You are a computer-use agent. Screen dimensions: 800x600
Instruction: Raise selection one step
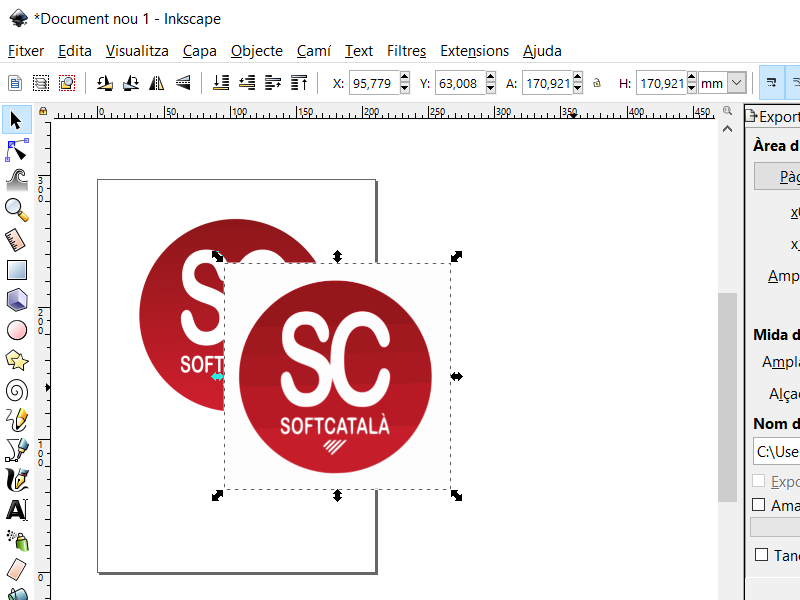(x=273, y=83)
